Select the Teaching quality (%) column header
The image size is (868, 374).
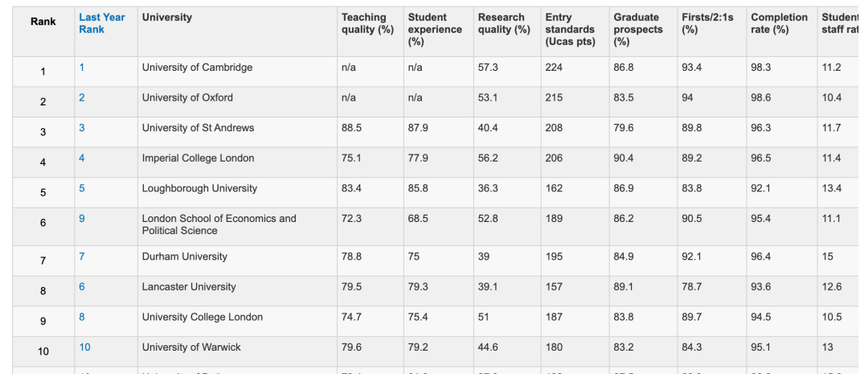tap(367, 23)
